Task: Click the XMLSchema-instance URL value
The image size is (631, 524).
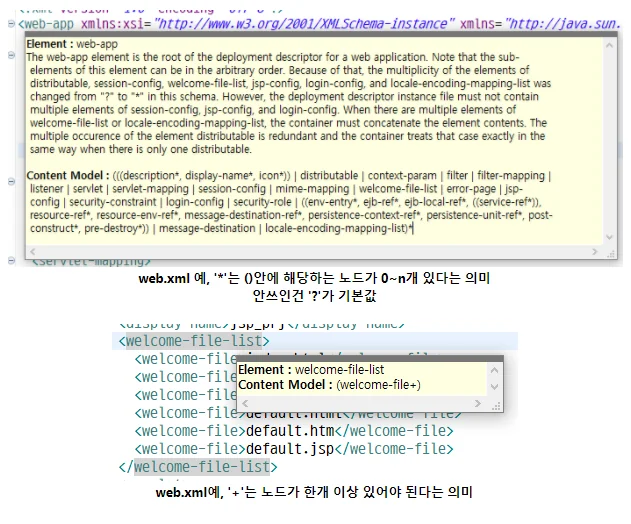Action: (x=305, y=24)
